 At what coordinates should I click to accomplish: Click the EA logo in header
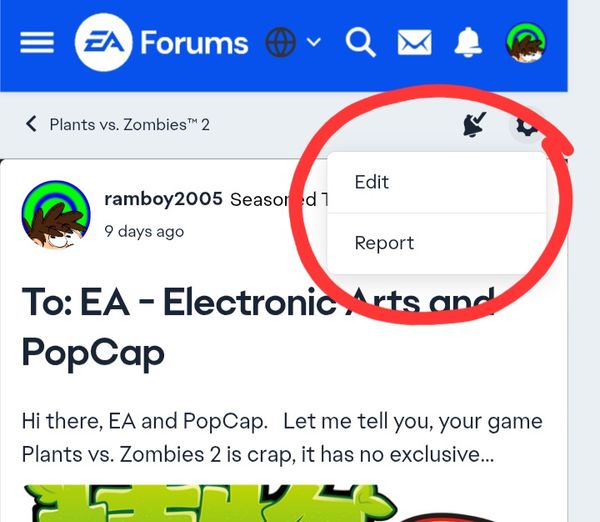[104, 42]
